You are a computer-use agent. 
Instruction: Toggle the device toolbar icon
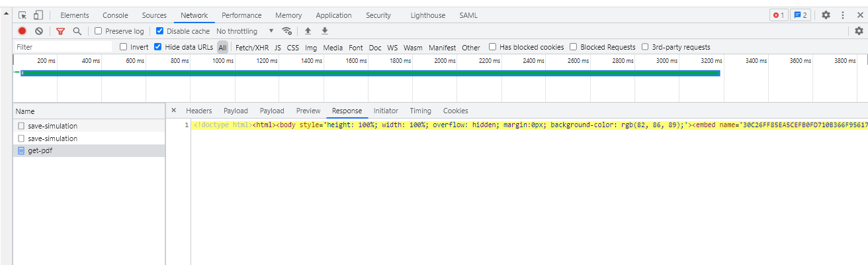[38, 15]
